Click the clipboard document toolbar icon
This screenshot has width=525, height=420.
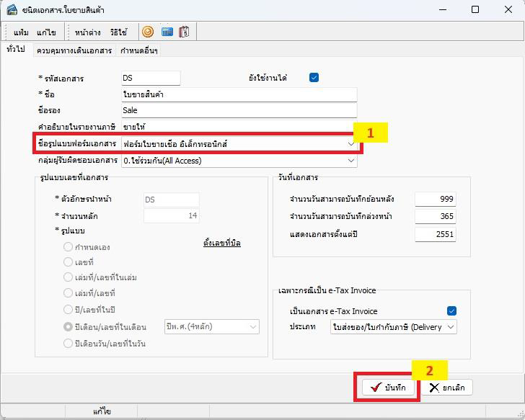pyautogui.click(x=184, y=32)
